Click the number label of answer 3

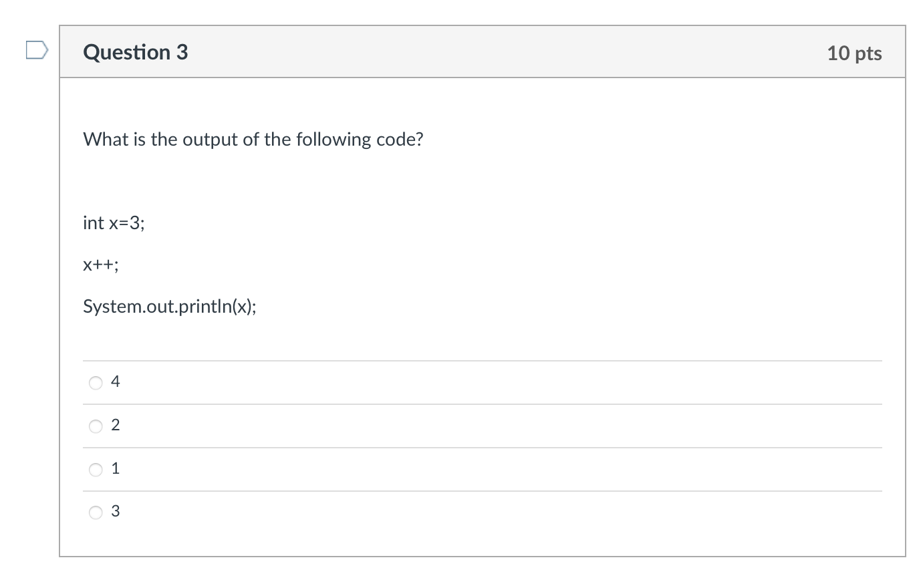116,511
